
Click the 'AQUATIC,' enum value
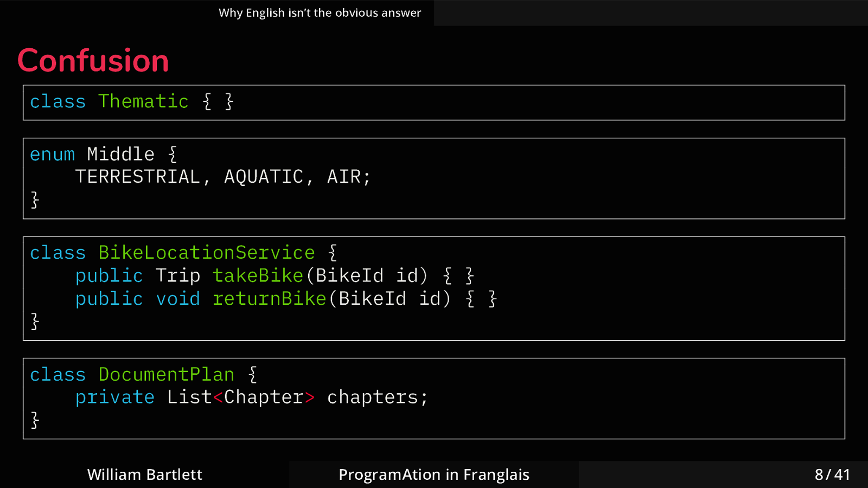(x=269, y=177)
